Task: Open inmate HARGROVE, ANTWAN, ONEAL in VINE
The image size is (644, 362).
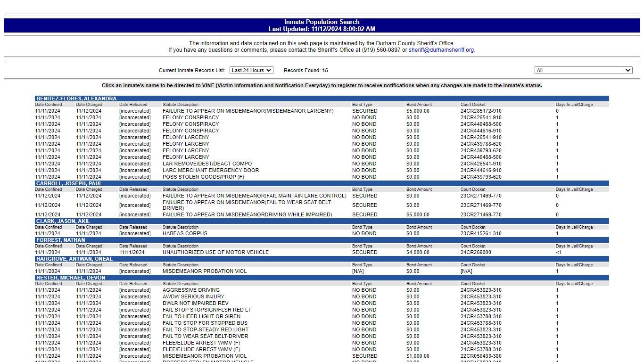Action: pyautogui.click(x=74, y=259)
